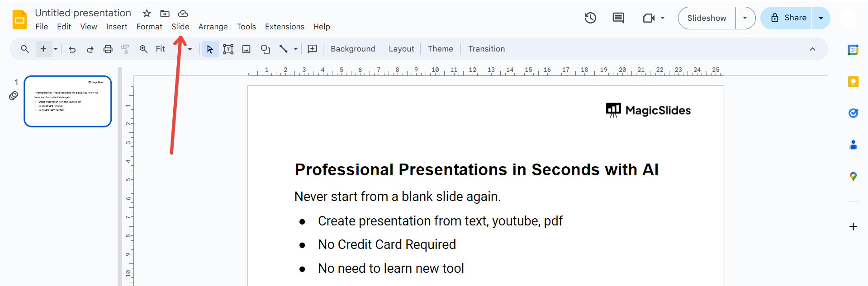The height and width of the screenshot is (286, 868).
Task: Open the Slide menu
Action: pyautogui.click(x=180, y=27)
